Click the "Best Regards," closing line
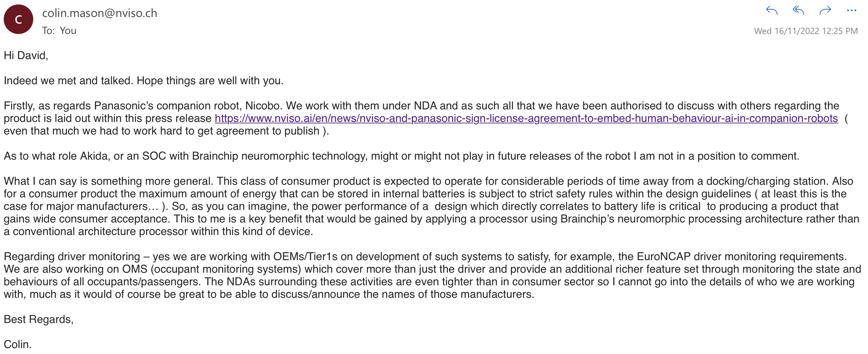Viewport: 868px width, 354px height. 38,319
